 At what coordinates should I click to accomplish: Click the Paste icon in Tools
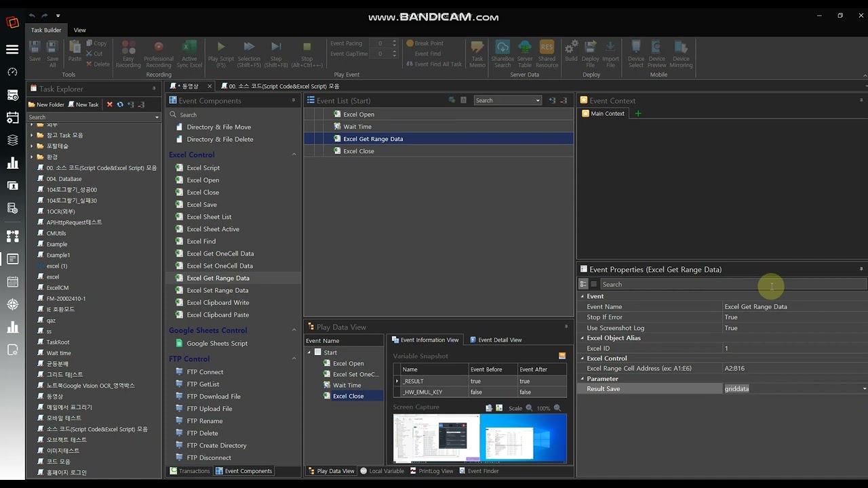75,52
